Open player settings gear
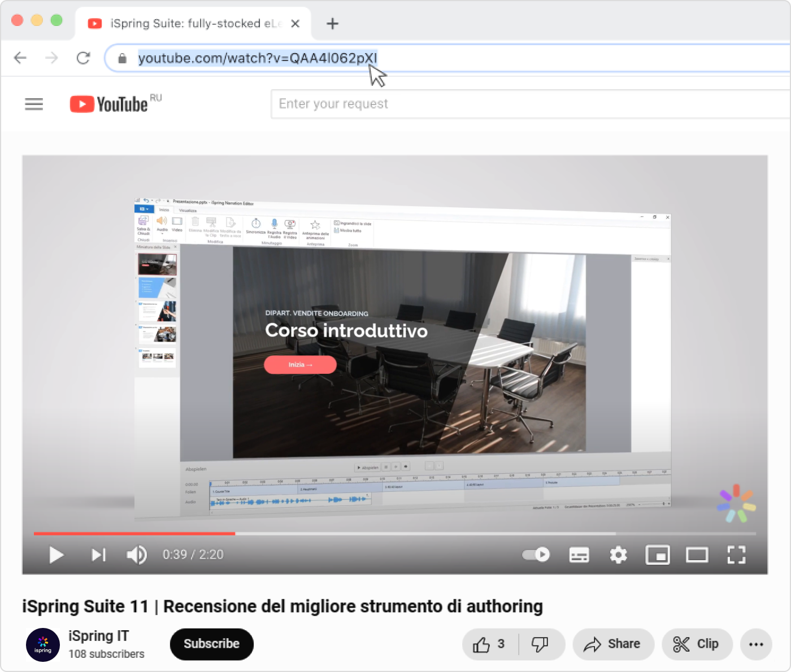 (x=619, y=555)
